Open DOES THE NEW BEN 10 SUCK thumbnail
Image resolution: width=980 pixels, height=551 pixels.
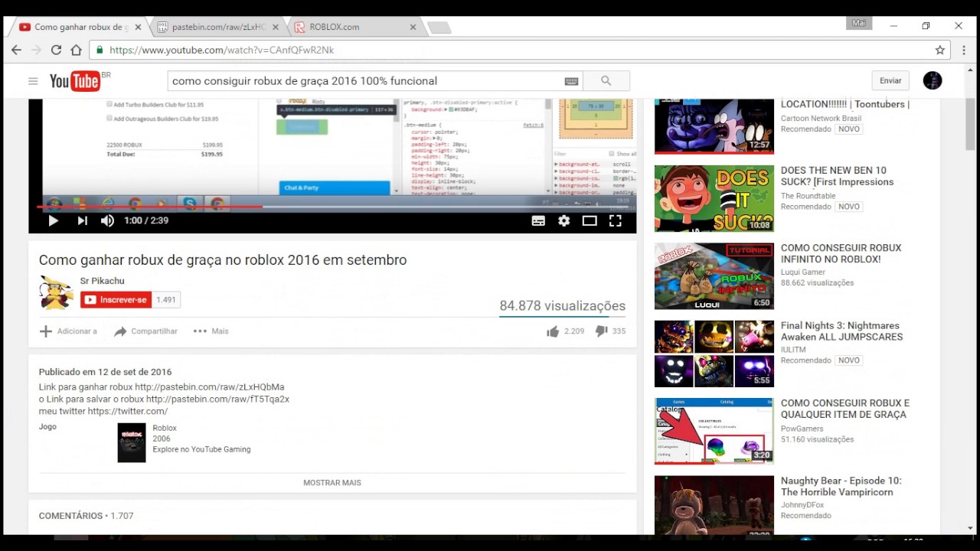[x=714, y=198]
